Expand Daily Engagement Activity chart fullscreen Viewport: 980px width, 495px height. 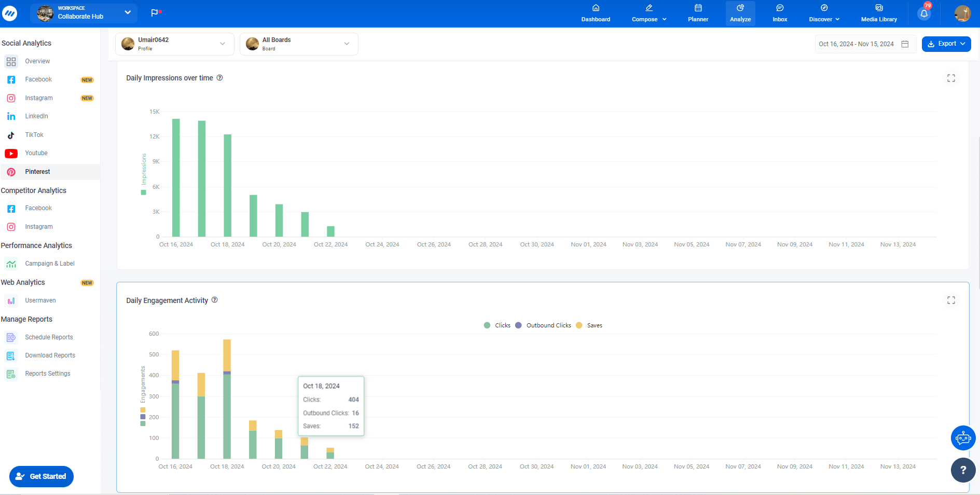tap(951, 300)
